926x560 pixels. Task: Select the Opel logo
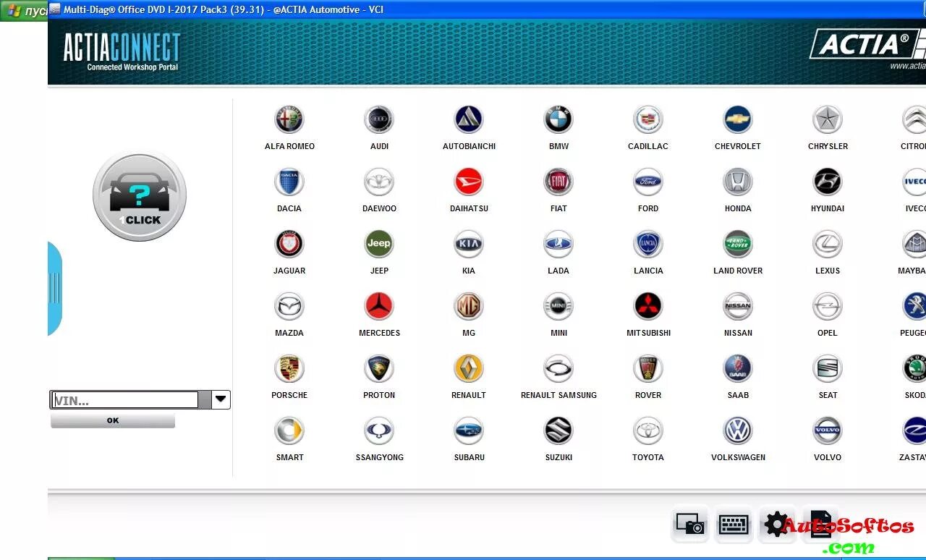click(828, 306)
